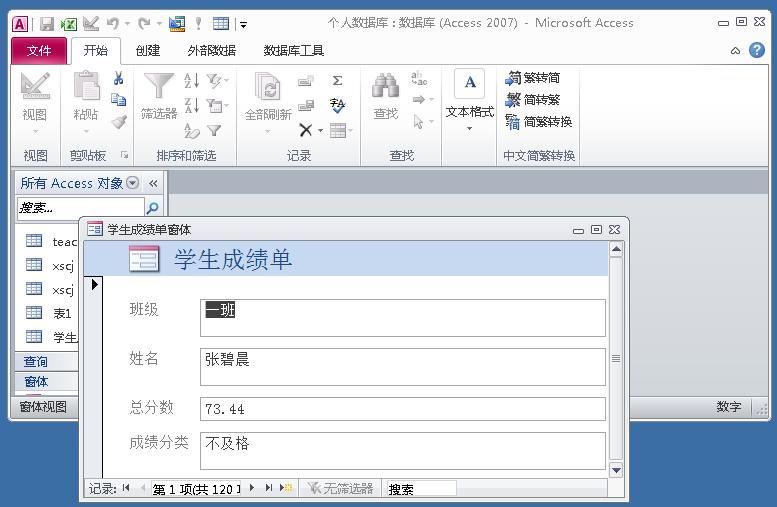This screenshot has height=507, width=777.
Task: Click the Remove Sort icon
Action: click(191, 130)
